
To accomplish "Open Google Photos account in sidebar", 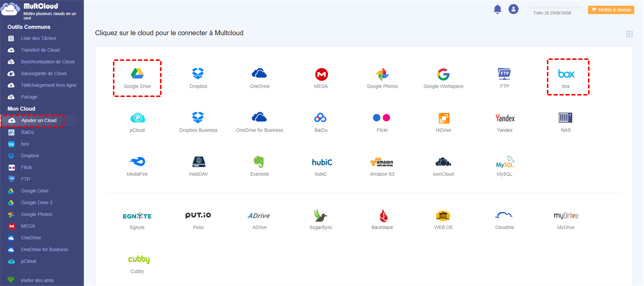I will point(36,214).
